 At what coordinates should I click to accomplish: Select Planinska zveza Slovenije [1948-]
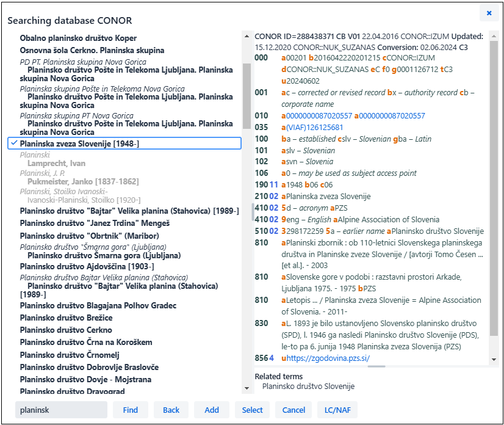124,143
